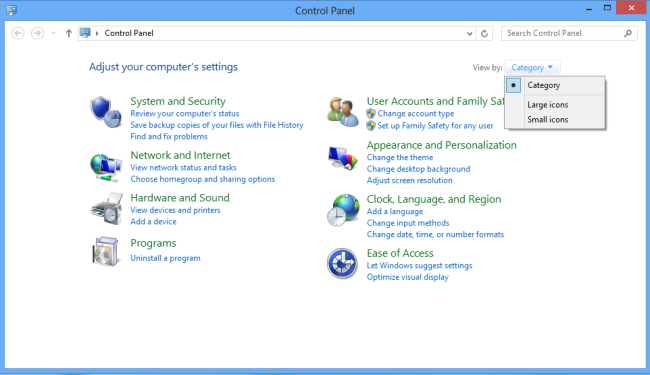The image size is (650, 375).
Task: Open Clock, Language, and Region heading
Action: [434, 199]
